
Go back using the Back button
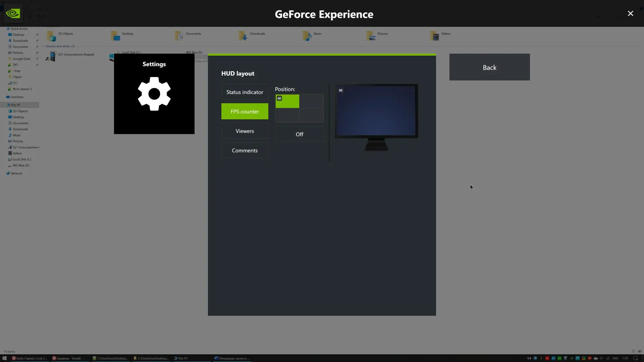tap(490, 67)
